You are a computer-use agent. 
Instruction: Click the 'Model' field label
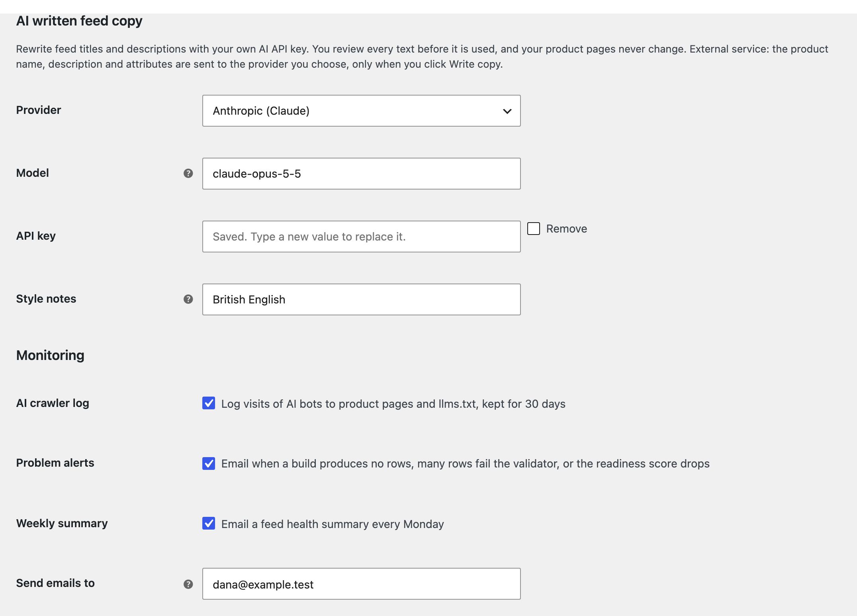pos(32,173)
